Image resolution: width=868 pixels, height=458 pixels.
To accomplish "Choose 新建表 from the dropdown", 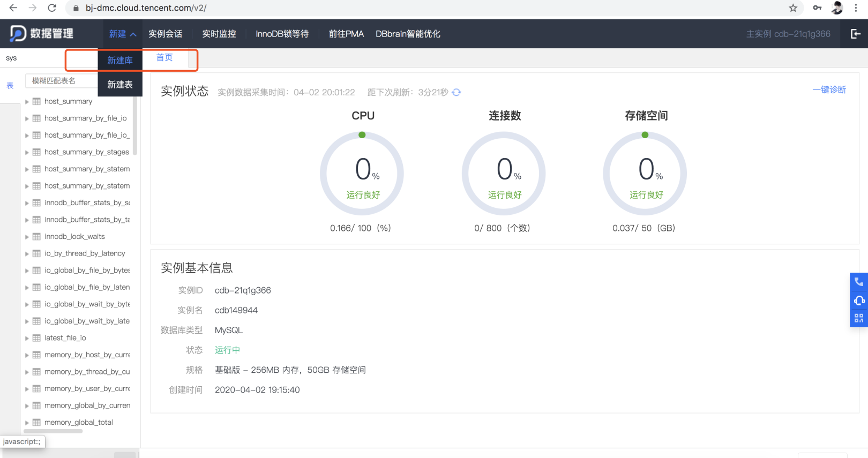I will click(x=120, y=85).
